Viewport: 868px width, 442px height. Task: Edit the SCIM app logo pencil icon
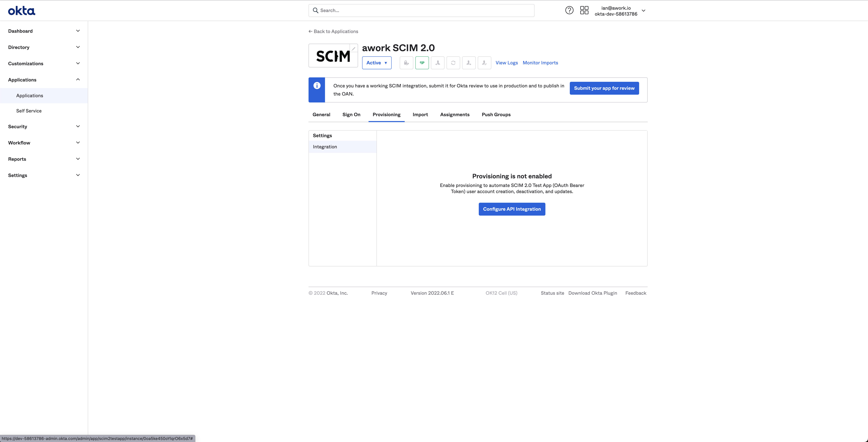(353, 48)
